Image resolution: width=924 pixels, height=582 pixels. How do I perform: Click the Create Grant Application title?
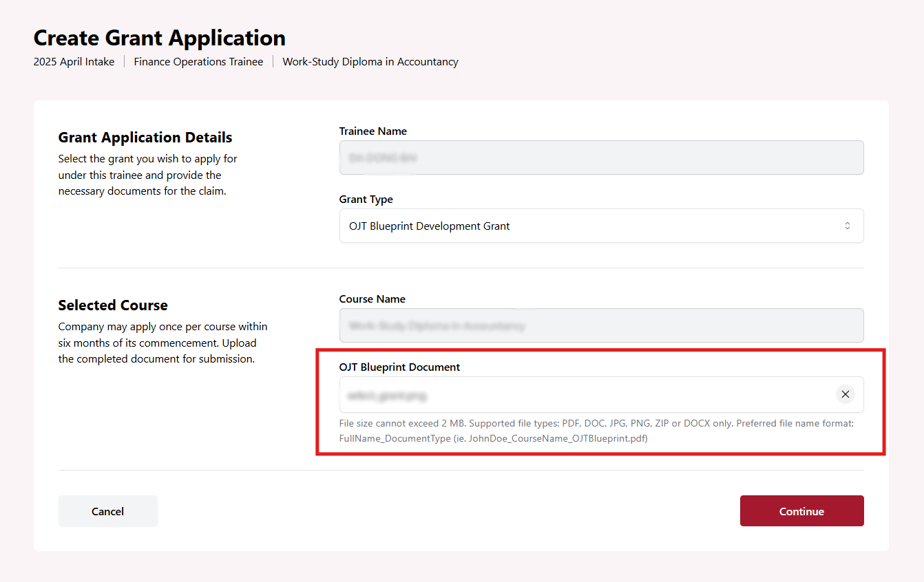pyautogui.click(x=159, y=37)
